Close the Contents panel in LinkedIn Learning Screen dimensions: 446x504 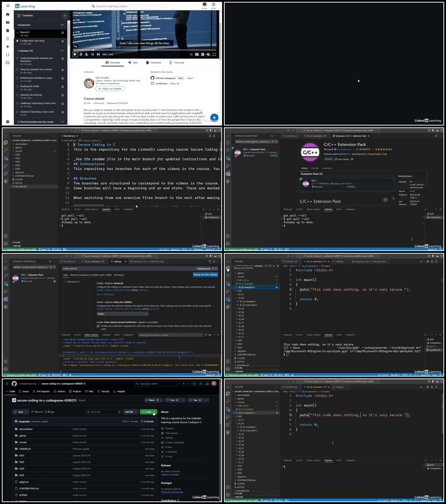tap(65, 15)
